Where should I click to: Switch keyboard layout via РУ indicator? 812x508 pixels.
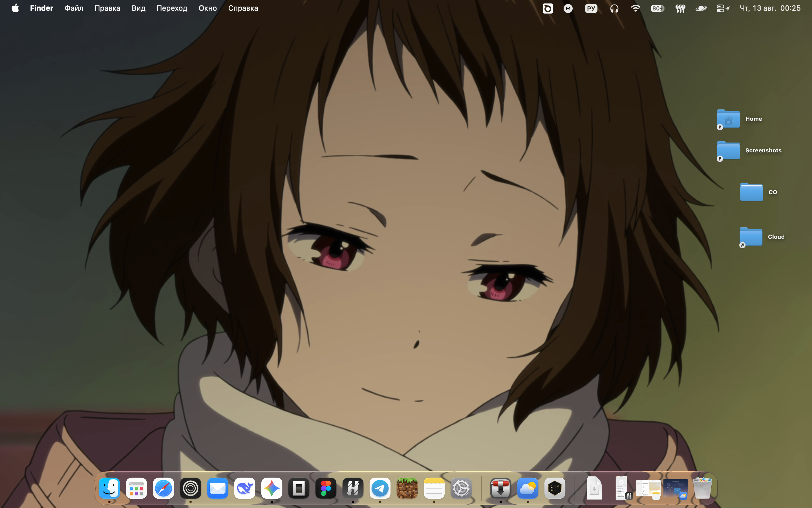pos(591,8)
